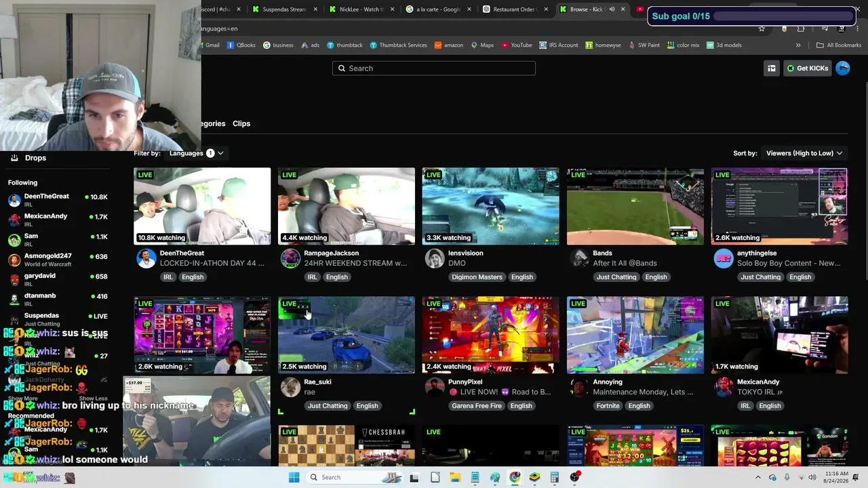This screenshot has height=488, width=868.
Task: Click the Digimon Masters category tag
Action: pyautogui.click(x=477, y=277)
